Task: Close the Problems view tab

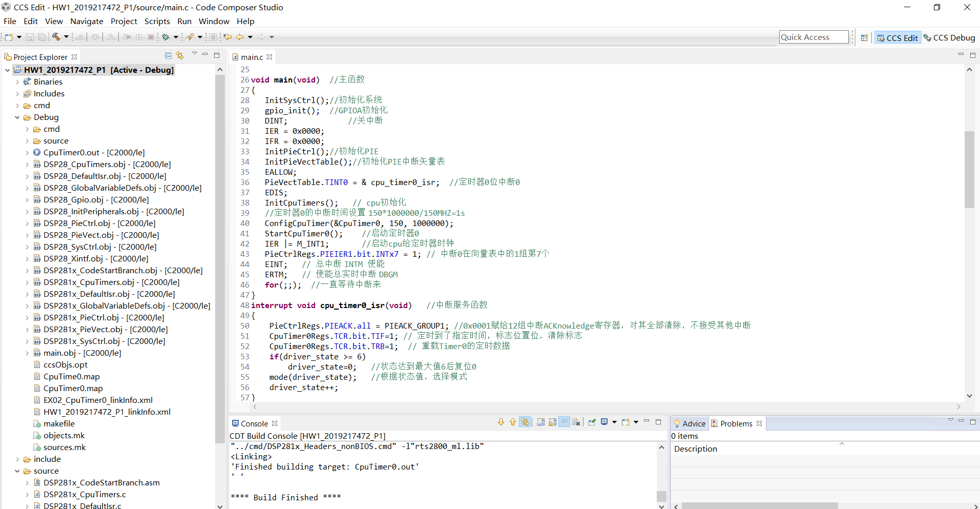Action: (759, 423)
